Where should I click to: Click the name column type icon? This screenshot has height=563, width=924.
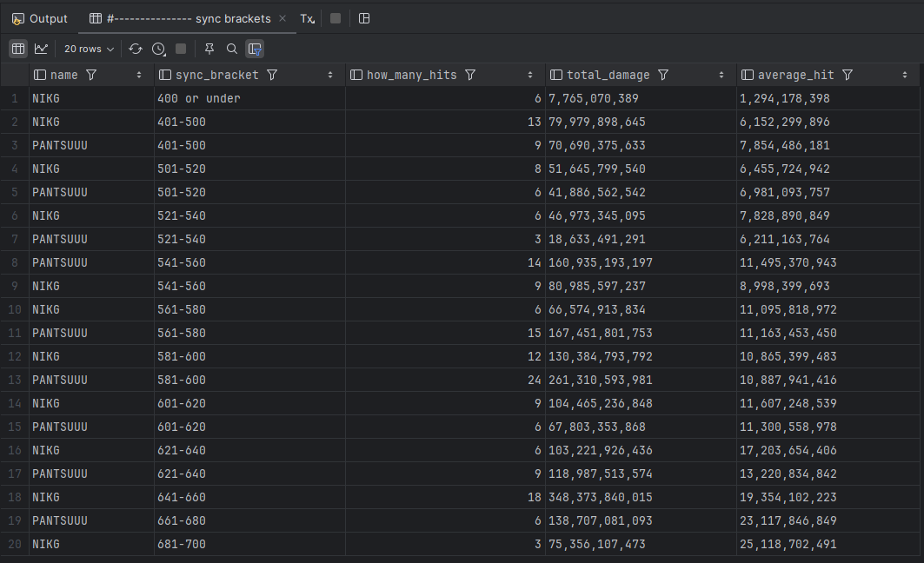[40, 75]
